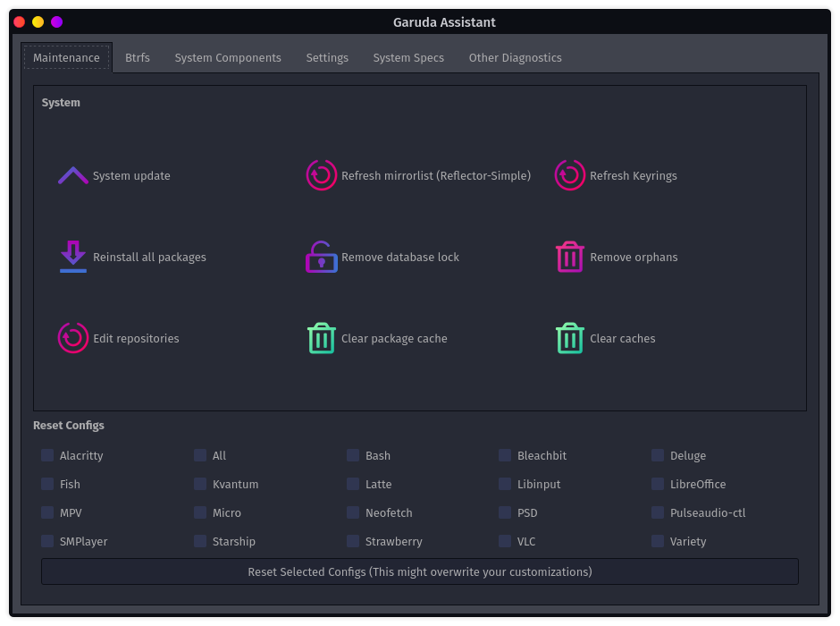Viewport: 840px width, 626px height.
Task: Go to the System Specs tab
Action: (x=408, y=57)
